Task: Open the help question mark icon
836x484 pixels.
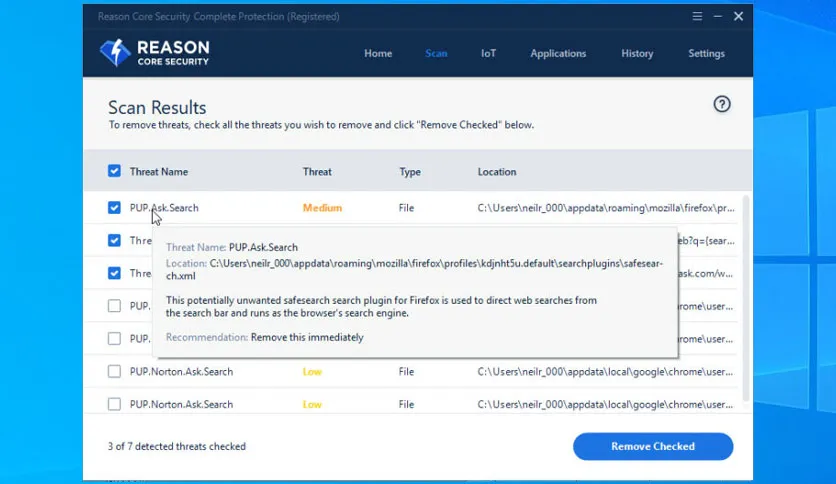Action: click(722, 104)
